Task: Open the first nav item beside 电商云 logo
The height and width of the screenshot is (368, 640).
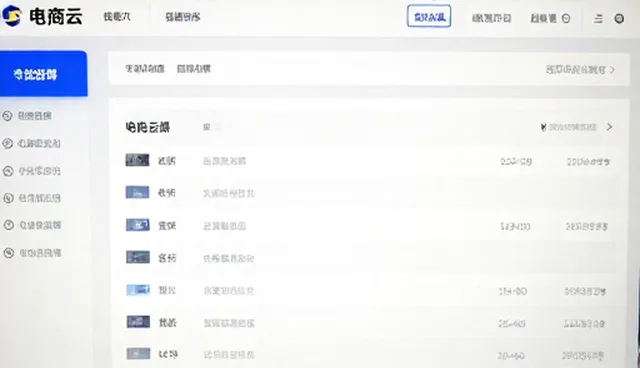Action: (x=117, y=17)
